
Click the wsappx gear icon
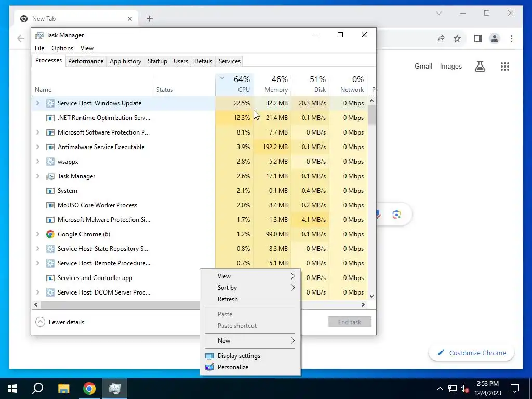click(50, 162)
